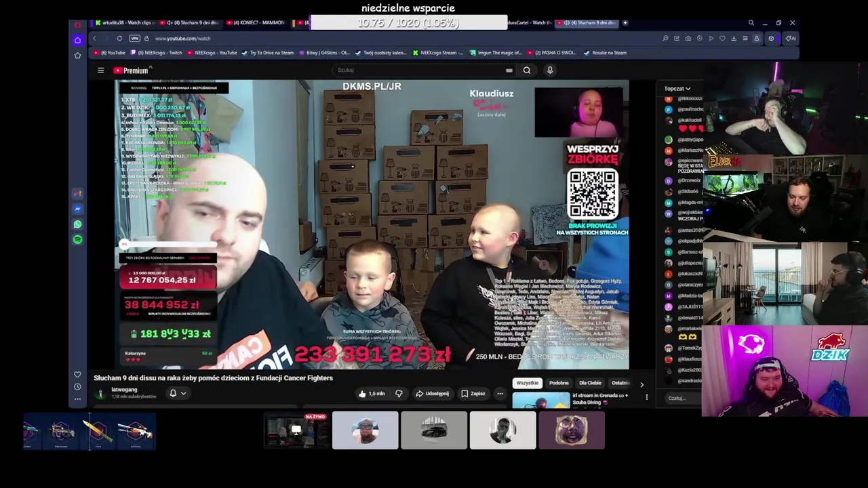Go back with the browser back arrow

click(x=94, y=39)
